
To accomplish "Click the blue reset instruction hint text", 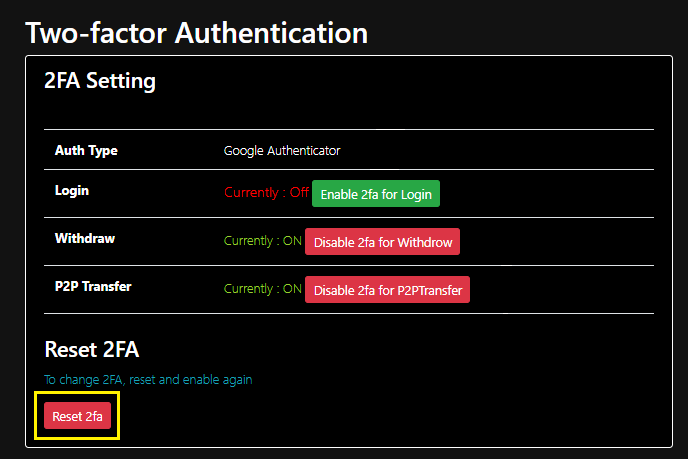I will pos(148,380).
